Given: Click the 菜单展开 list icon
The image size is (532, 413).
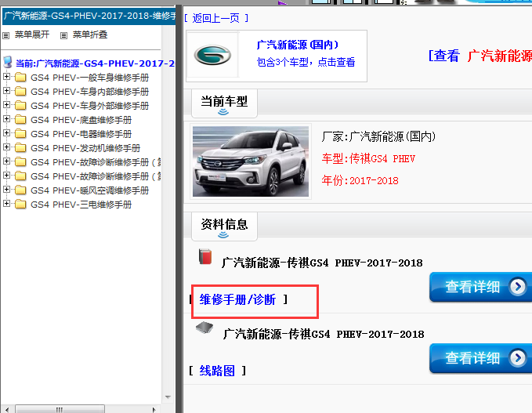Looking at the screenshot, I should tap(5, 35).
